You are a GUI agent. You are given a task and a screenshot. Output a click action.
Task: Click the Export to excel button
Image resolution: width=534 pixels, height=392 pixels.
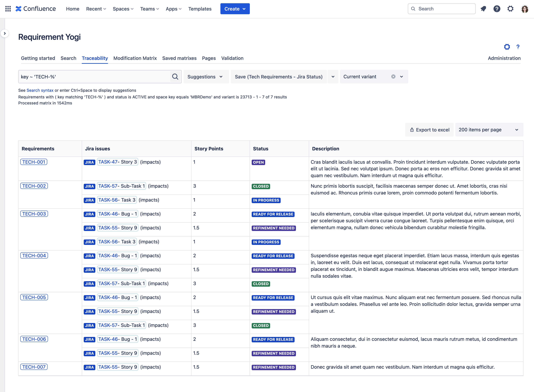tap(430, 130)
